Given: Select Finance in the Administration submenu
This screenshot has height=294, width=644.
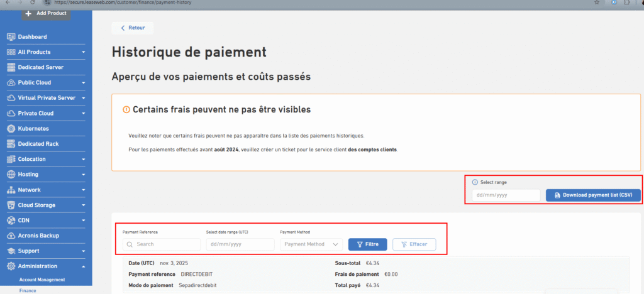Looking at the screenshot, I should (28, 291).
